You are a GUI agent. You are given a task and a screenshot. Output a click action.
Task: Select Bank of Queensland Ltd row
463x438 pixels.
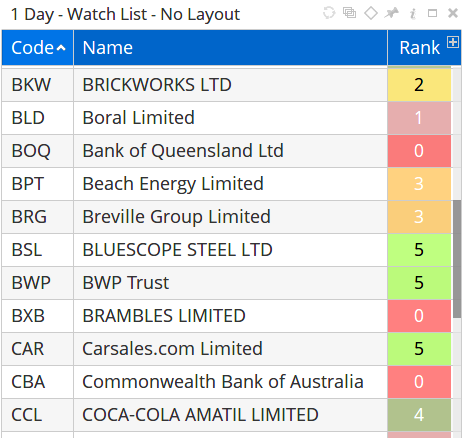[x=230, y=151]
